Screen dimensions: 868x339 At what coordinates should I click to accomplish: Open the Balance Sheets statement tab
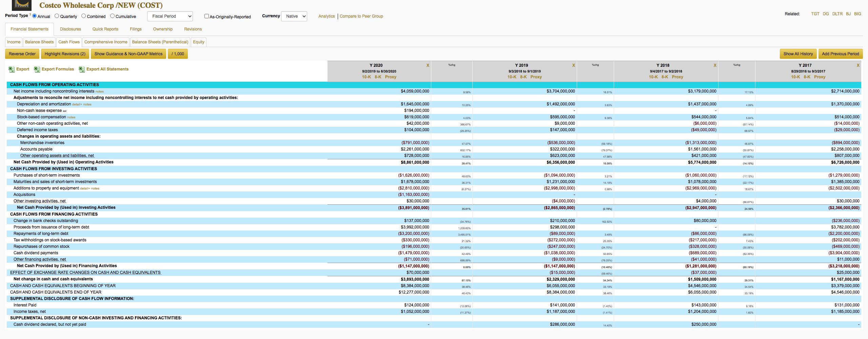39,42
